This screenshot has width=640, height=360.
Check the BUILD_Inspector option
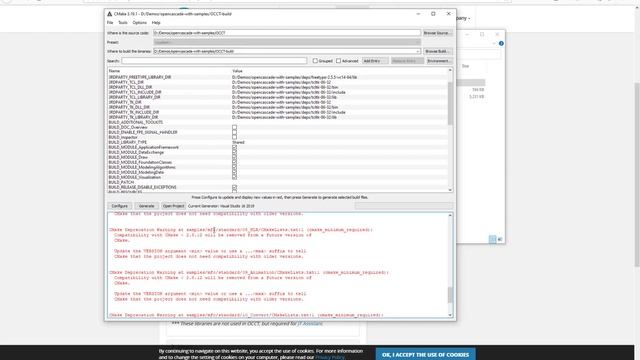tap(234, 137)
